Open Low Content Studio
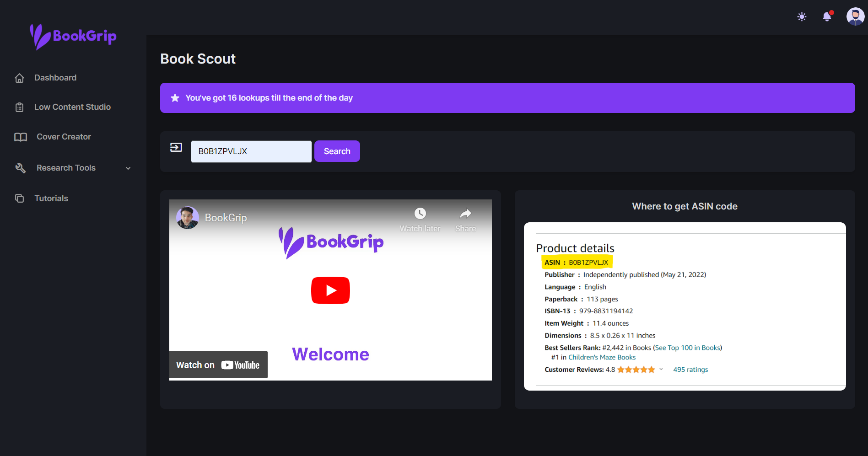This screenshot has height=456, width=868. coord(73,107)
